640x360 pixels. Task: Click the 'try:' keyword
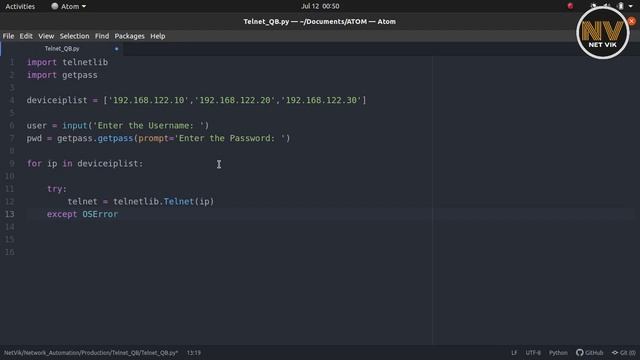click(57, 189)
